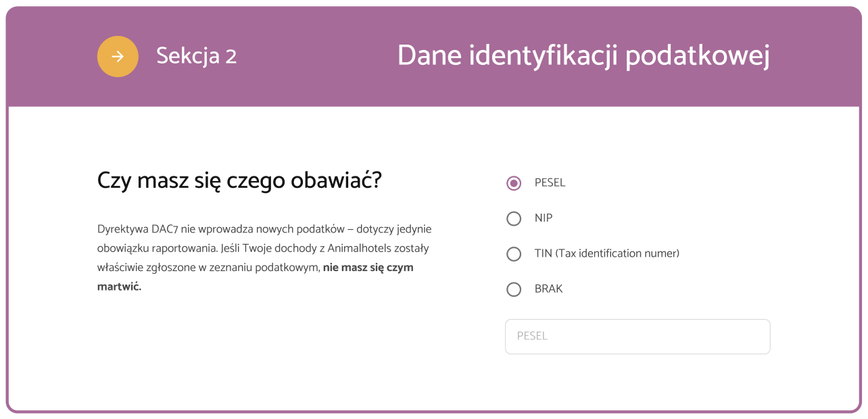Click the phrase obowiązku raportowania in paragraph
868x419 pixels.
coord(157,249)
